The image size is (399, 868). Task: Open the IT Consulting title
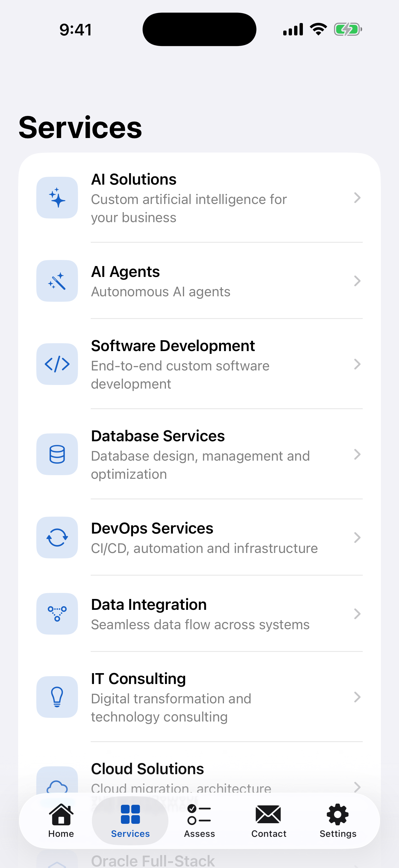tap(138, 679)
